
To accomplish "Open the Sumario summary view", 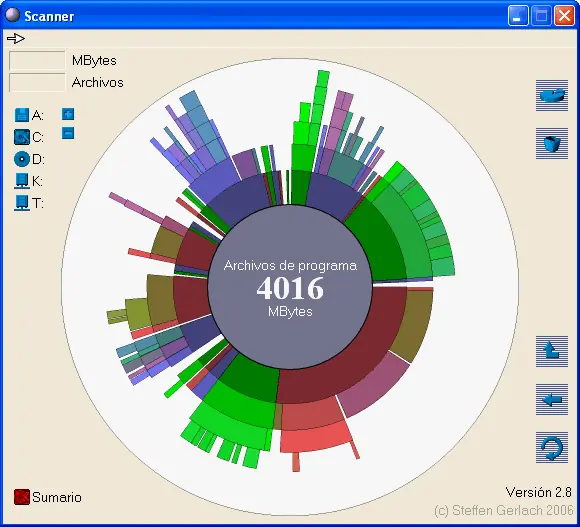I will 48,497.
